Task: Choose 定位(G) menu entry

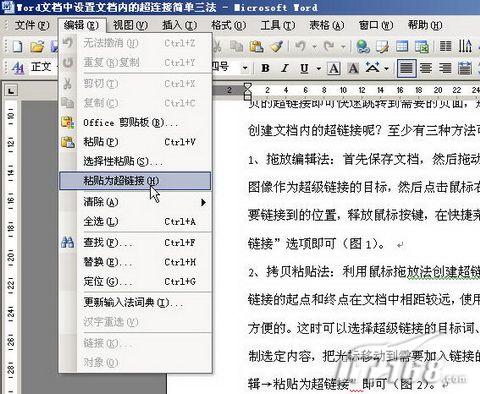Action: click(135, 282)
